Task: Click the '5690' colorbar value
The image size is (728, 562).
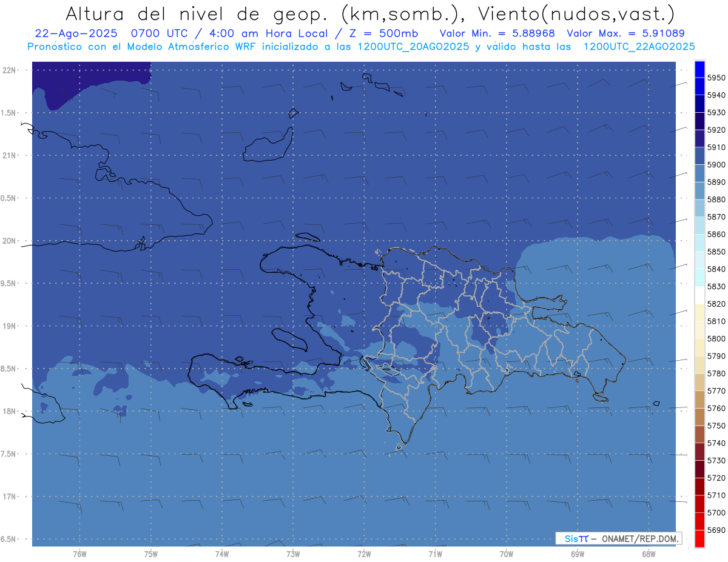Action: tap(716, 530)
